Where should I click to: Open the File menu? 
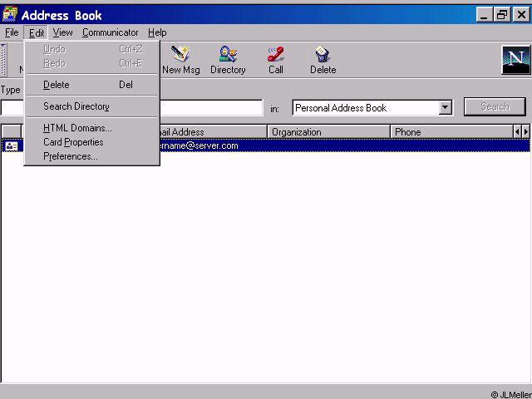(x=12, y=32)
